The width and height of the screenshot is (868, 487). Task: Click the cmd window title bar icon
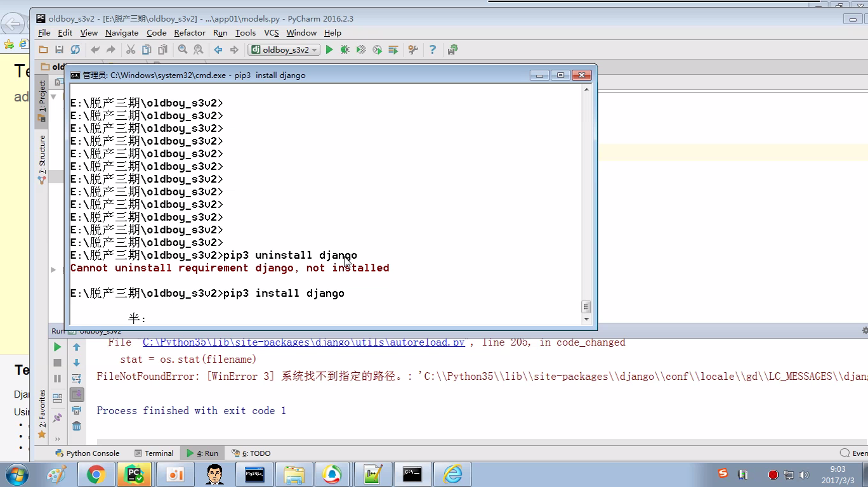tap(76, 75)
